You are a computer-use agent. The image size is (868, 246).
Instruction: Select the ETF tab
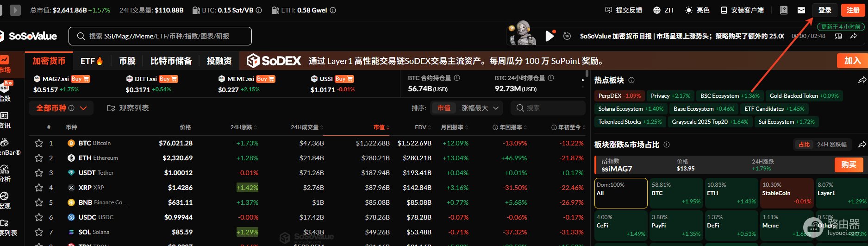pyautogui.click(x=92, y=61)
